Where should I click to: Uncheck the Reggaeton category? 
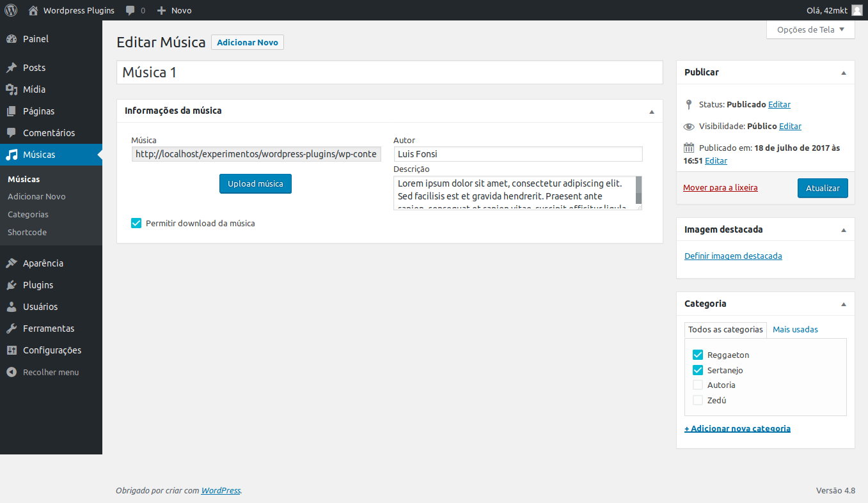[x=698, y=355]
